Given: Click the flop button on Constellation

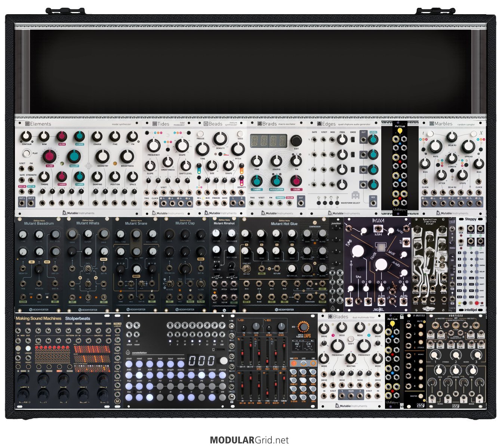Looking at the screenshot, I should coord(129,386).
